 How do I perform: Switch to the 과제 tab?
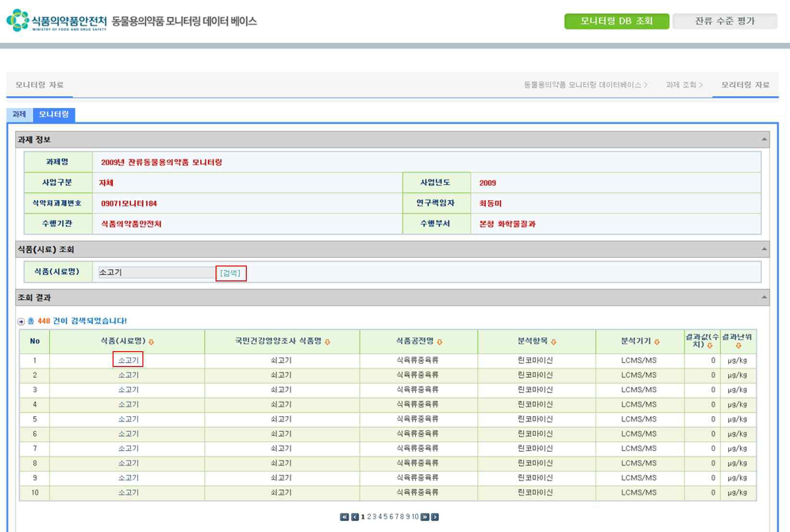click(19, 114)
